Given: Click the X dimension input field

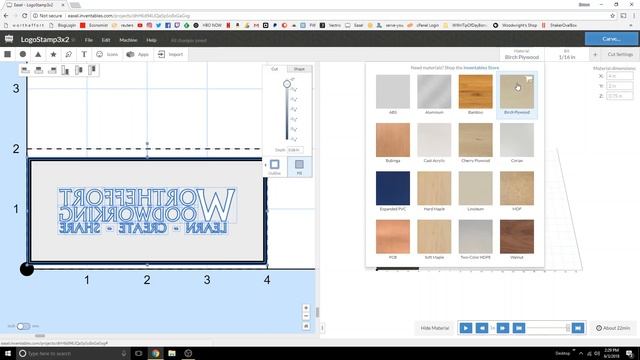Looking at the screenshot, I should click(620, 76).
